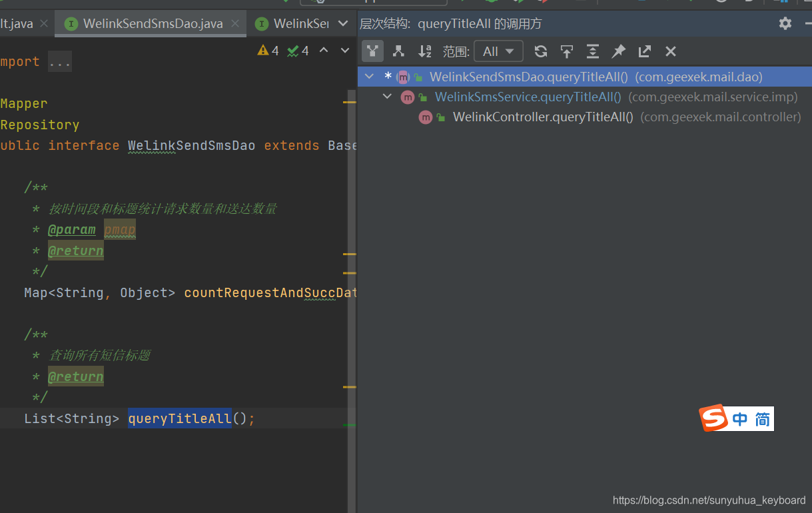Switch to callee methods hierarchy view
This screenshot has width=812, height=513.
click(x=399, y=51)
